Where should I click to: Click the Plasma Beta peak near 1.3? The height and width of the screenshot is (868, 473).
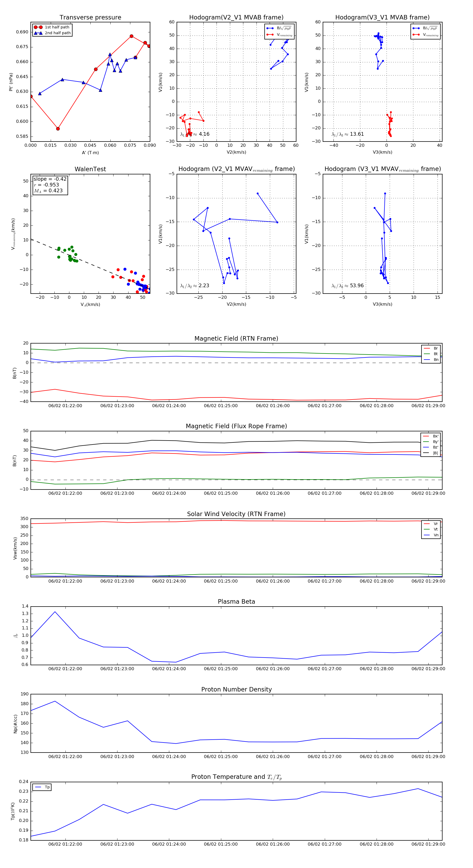click(55, 612)
